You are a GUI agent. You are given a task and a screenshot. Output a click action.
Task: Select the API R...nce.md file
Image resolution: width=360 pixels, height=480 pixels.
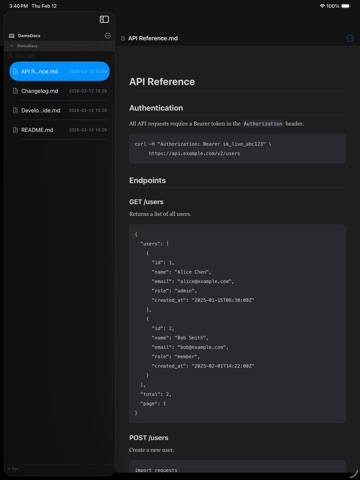pyautogui.click(x=59, y=71)
